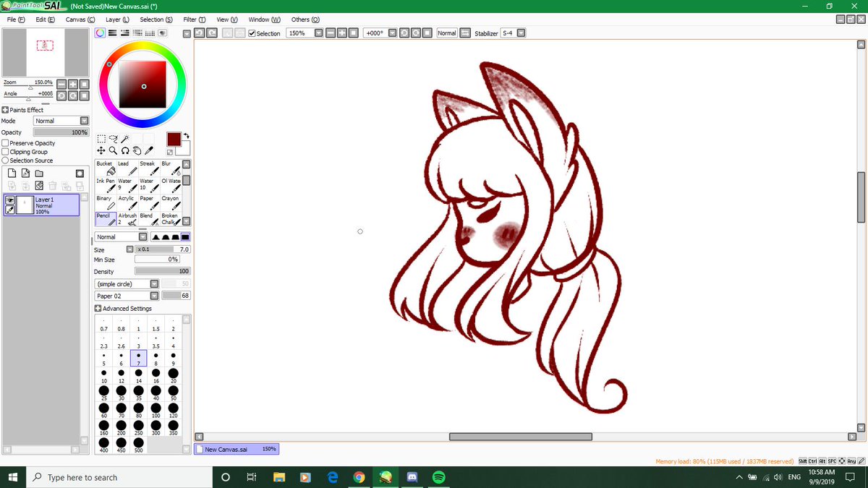Select the Lasso tool
The width and height of the screenshot is (868, 488).
point(113,138)
